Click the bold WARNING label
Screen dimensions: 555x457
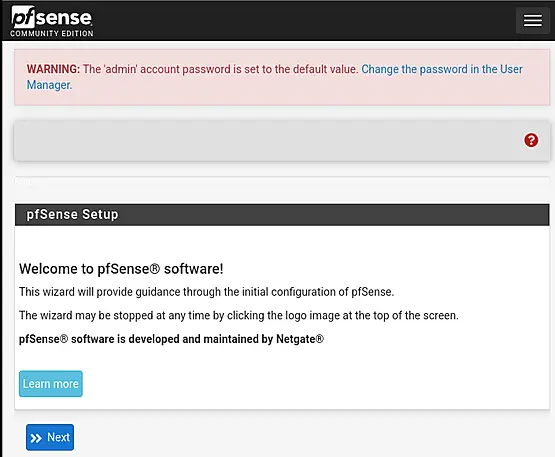(x=53, y=69)
